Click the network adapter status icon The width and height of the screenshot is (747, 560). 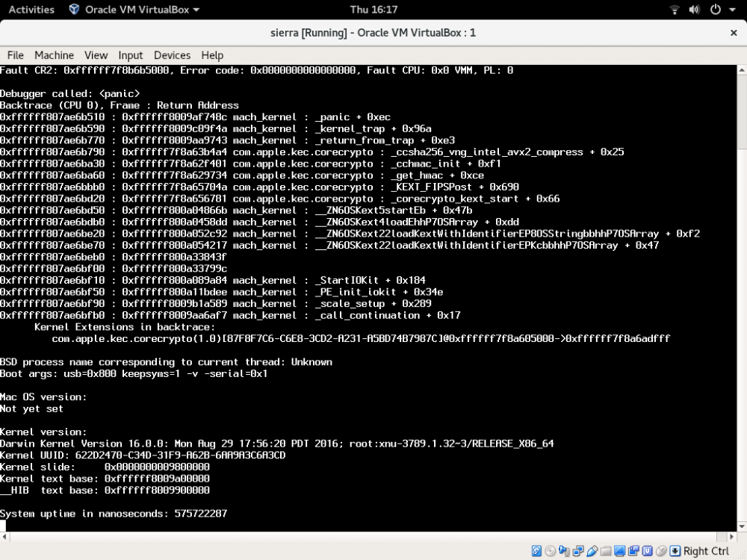(x=578, y=551)
